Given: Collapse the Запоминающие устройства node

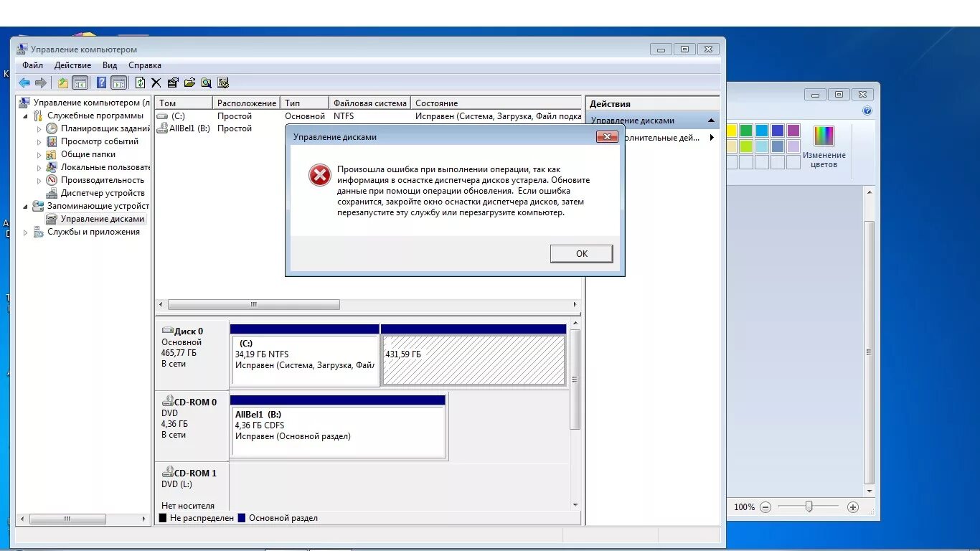Looking at the screenshot, I should click(x=27, y=207).
